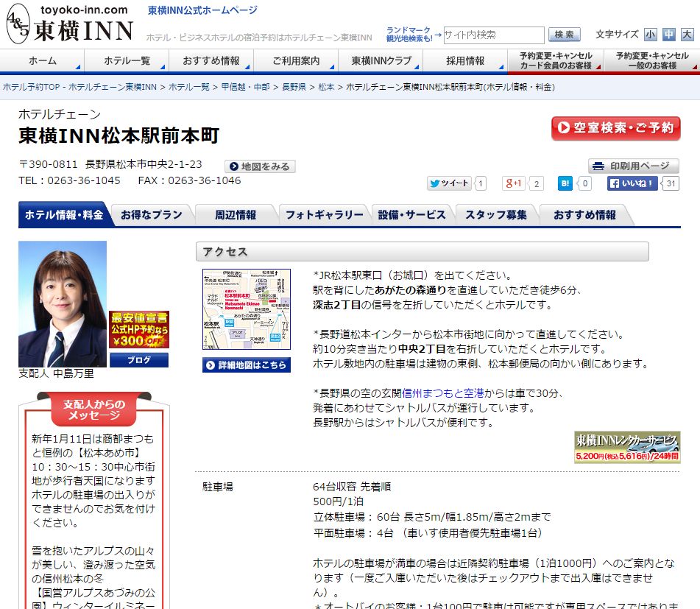Click the Hatena B! bookmark icon
The image size is (700, 609).
point(565,183)
